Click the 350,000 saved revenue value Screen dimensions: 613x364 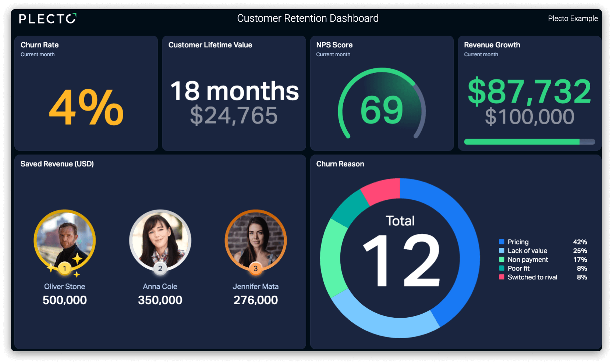pyautogui.click(x=160, y=300)
